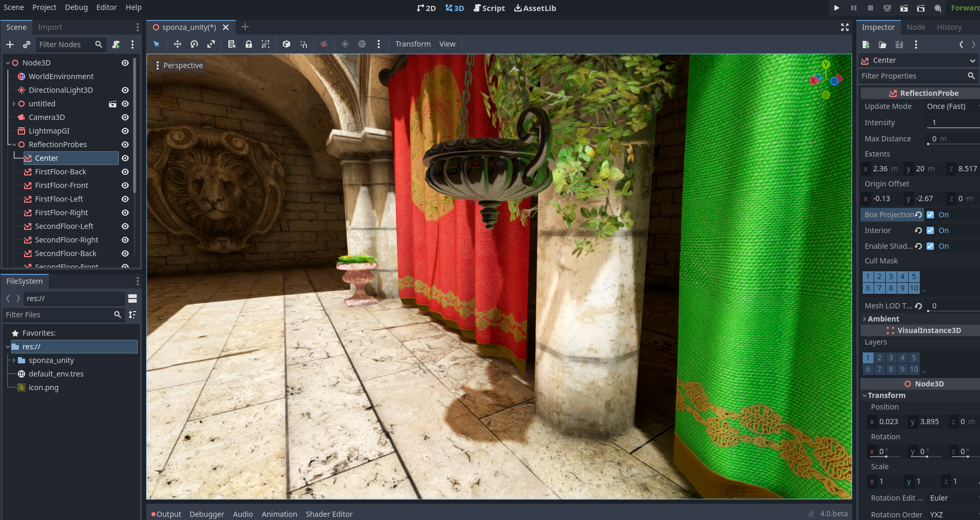This screenshot has height=520, width=980.
Task: Hide the FirstFloor-Back probe
Action: 125,172
